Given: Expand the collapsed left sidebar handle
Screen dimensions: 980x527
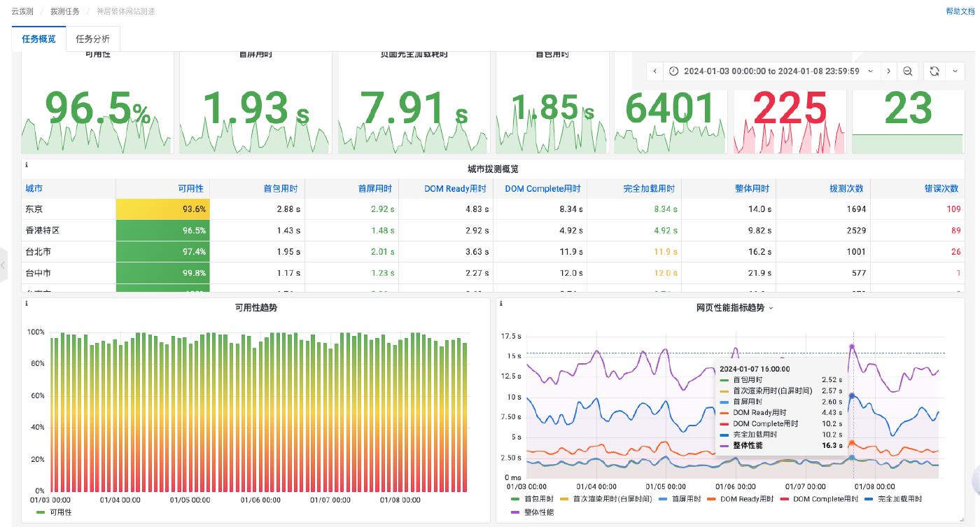Looking at the screenshot, I should pyautogui.click(x=3, y=265).
